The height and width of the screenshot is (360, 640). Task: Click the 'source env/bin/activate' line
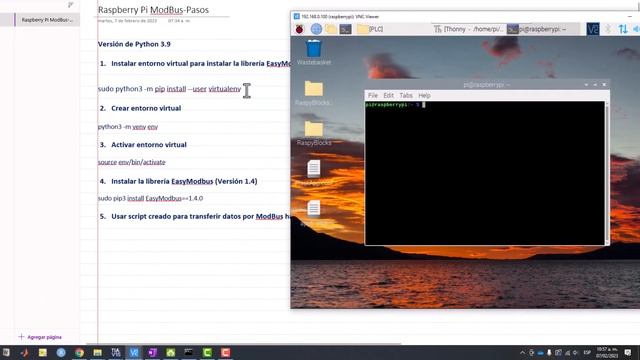point(131,162)
